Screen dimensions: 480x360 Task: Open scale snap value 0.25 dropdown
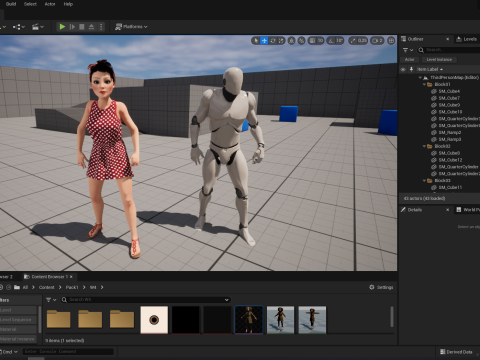362,41
